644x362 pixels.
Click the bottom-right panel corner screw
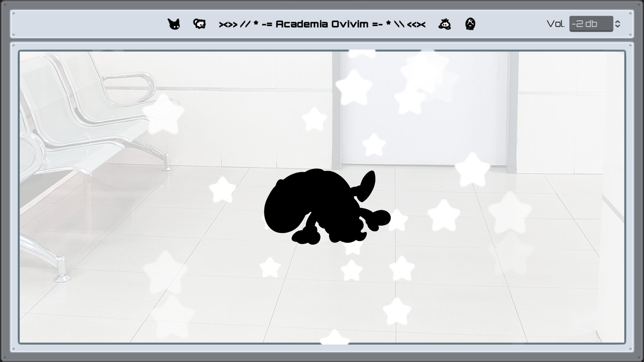pyautogui.click(x=631, y=349)
